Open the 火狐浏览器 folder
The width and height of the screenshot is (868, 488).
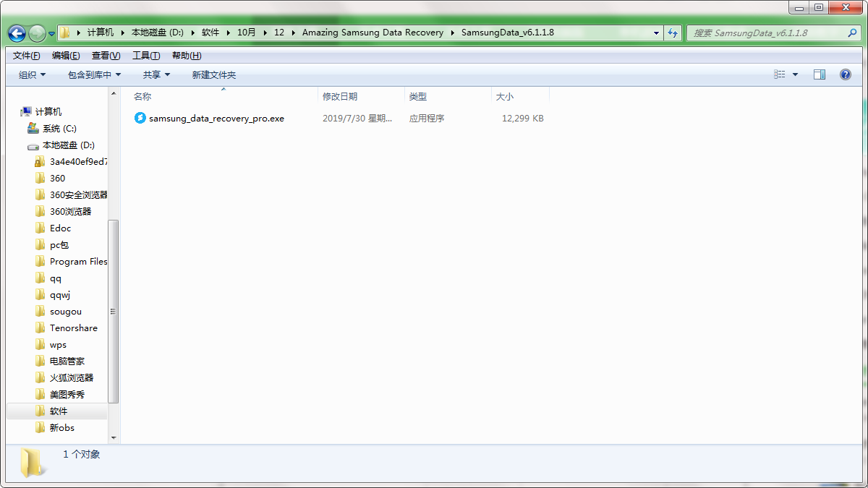click(72, 377)
